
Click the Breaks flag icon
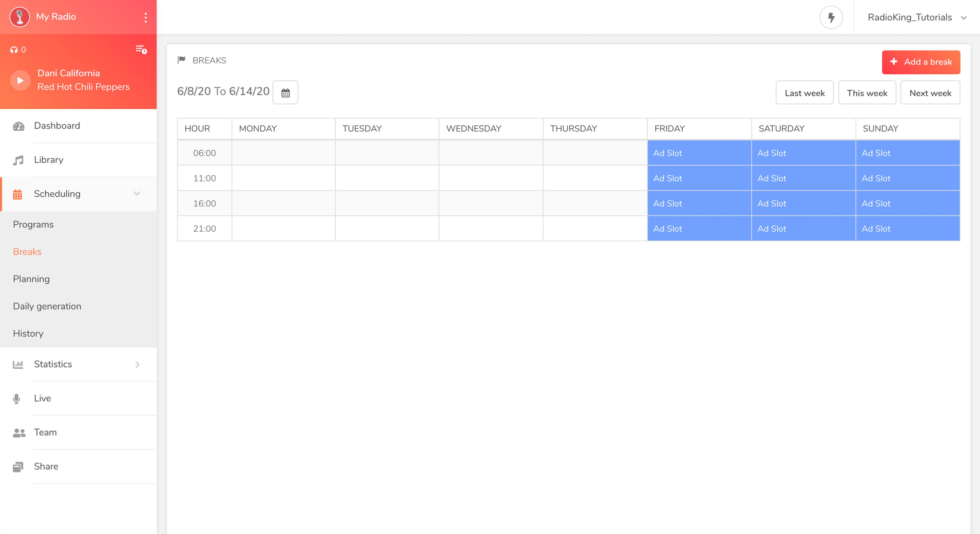(x=181, y=60)
